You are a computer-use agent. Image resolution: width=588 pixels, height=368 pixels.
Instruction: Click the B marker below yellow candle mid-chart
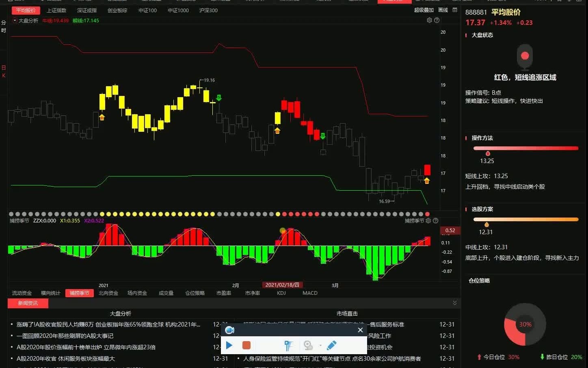point(277,131)
